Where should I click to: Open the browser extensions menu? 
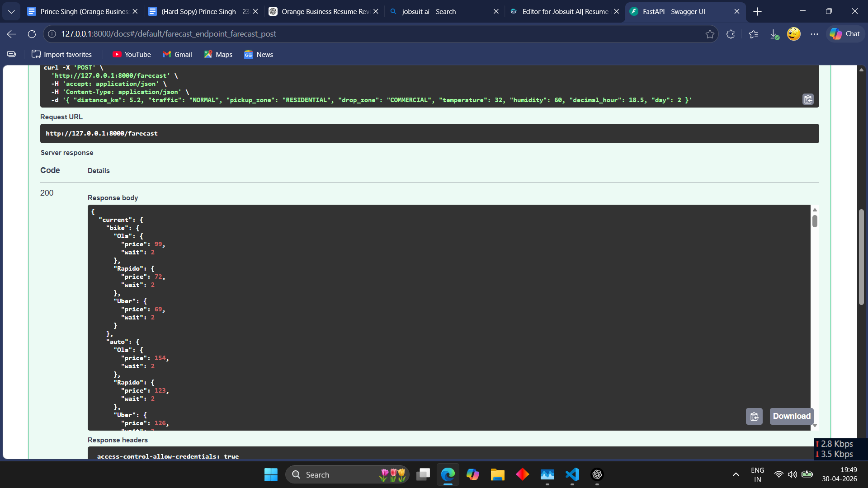pos(731,34)
